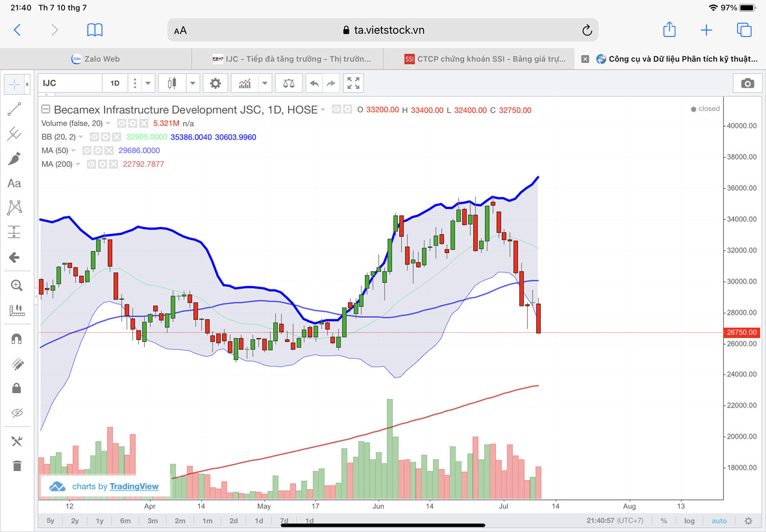Remove the MA (200) indicator

tap(114, 165)
